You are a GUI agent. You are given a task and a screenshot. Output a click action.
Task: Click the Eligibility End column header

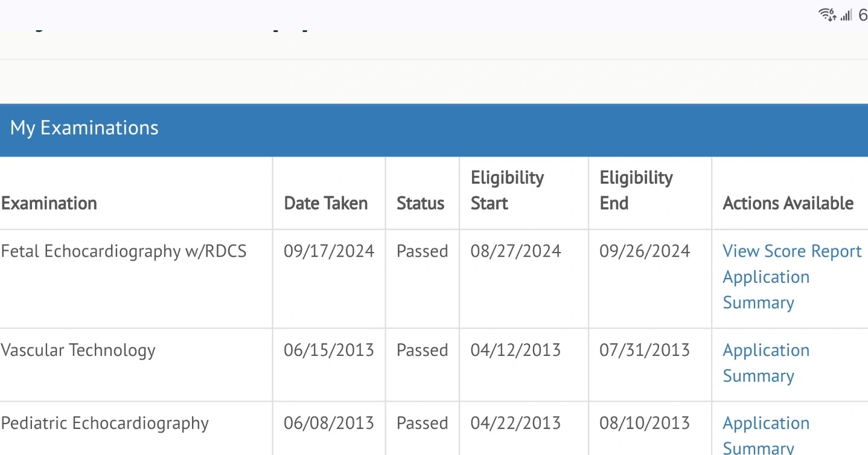[636, 190]
